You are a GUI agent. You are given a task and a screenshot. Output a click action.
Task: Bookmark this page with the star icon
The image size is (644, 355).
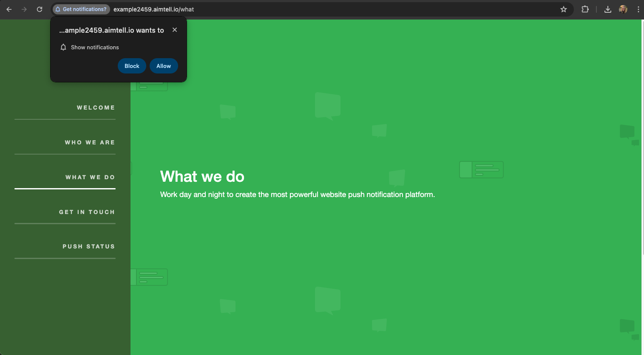[x=564, y=9]
